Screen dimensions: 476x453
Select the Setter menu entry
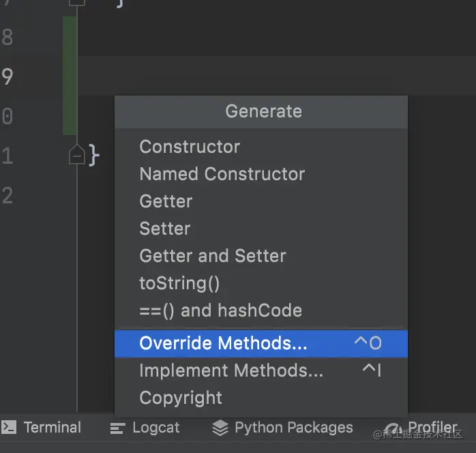click(261, 229)
